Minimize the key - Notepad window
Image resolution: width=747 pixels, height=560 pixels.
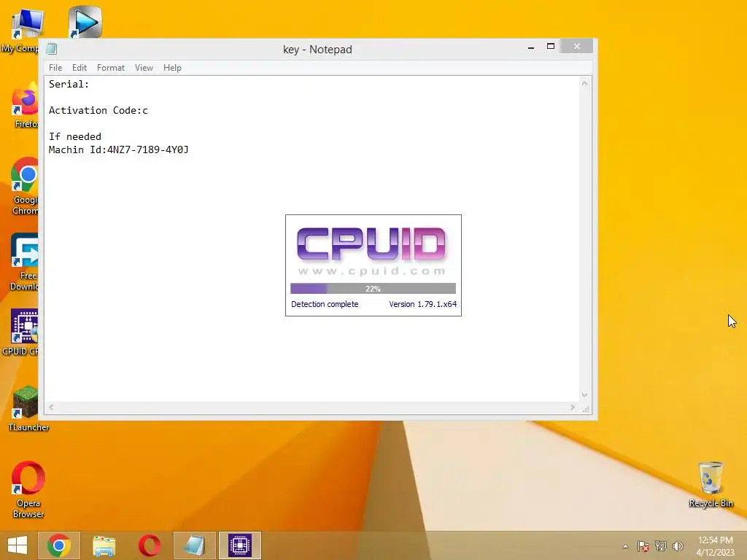pyautogui.click(x=531, y=47)
